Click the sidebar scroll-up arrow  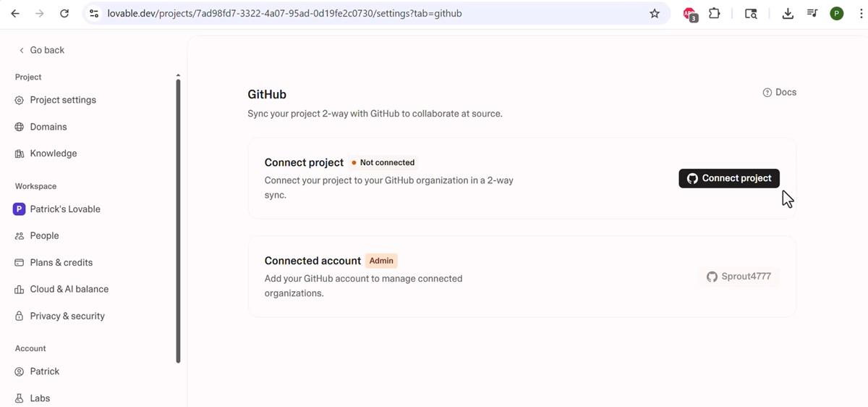point(178,75)
